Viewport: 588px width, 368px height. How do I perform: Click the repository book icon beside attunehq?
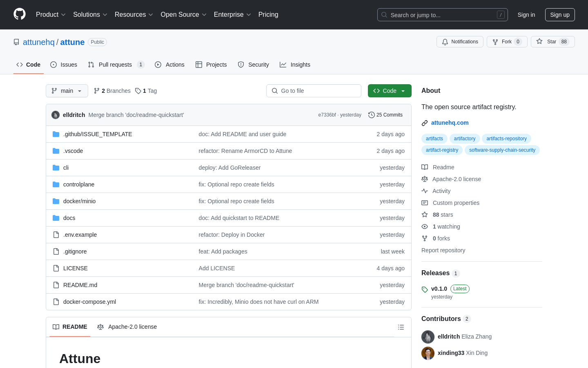click(16, 42)
